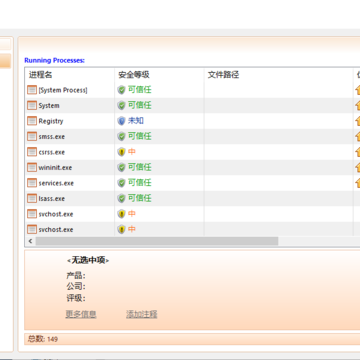The height and width of the screenshot is (360, 360).
Task: Click the 添加注释 link
Action: [142, 314]
